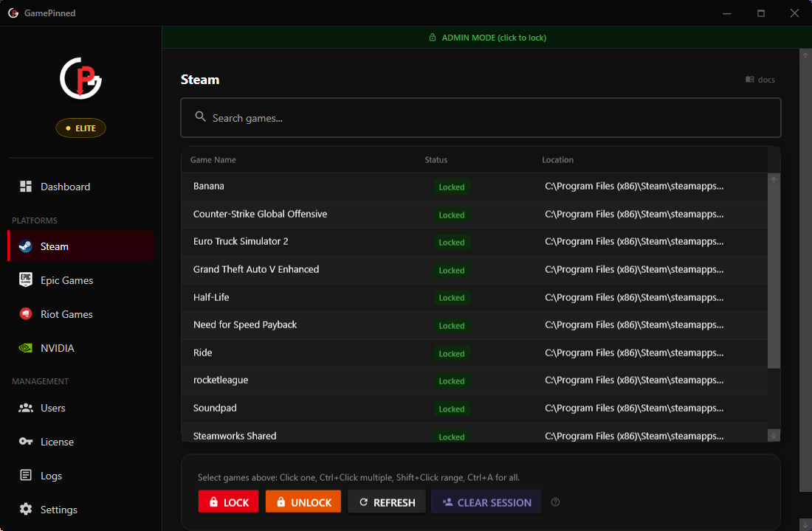Image resolution: width=812 pixels, height=531 pixels.
Task: Open the Logs page
Action: 80,476
